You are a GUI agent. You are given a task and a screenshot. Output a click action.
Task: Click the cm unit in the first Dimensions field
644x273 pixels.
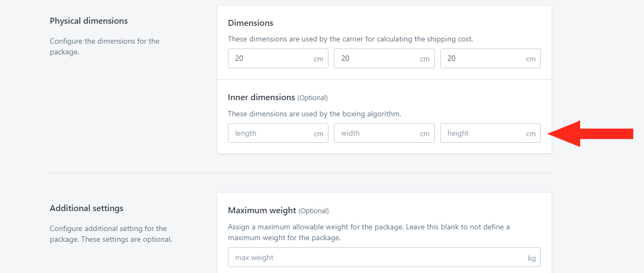tap(319, 59)
